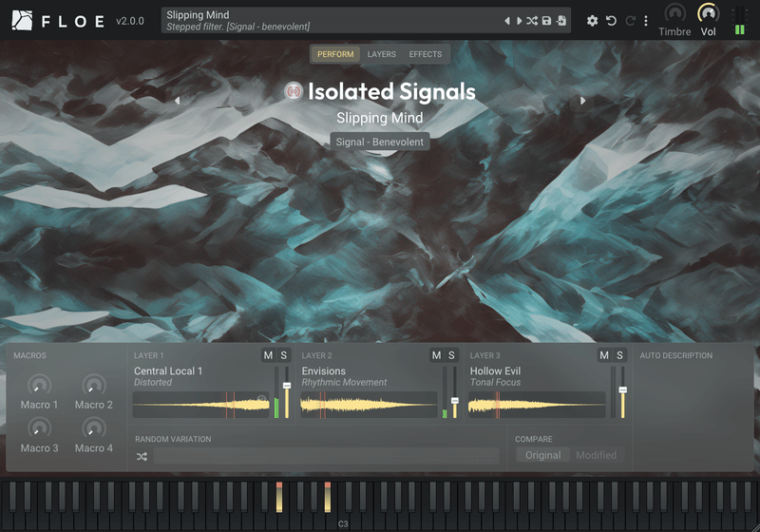Solo Layer 2
Screen dimensions: 760x532
[x=451, y=355]
